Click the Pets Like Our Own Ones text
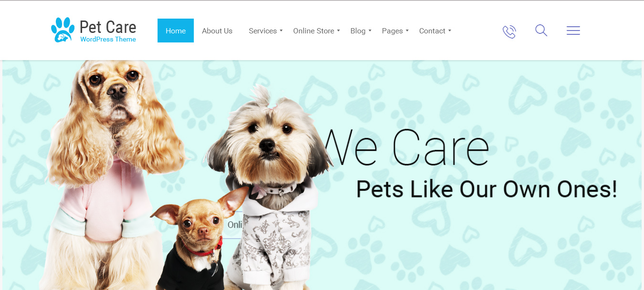This screenshot has height=290, width=644. click(486, 189)
